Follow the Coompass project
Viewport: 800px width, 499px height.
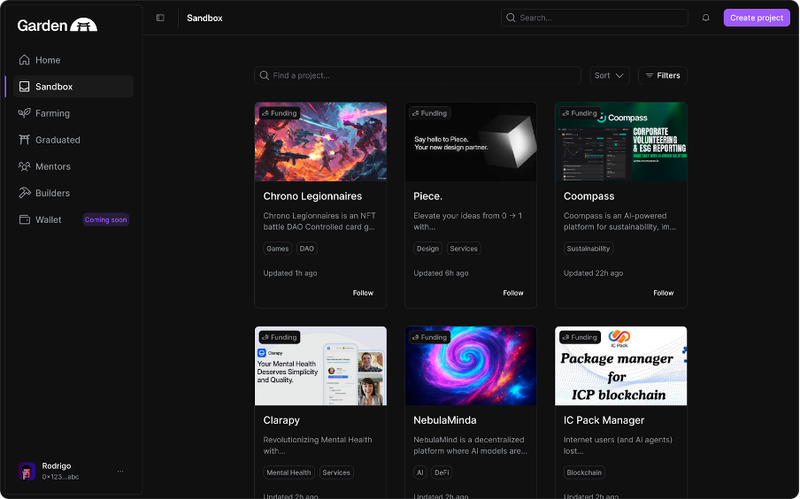click(x=663, y=293)
